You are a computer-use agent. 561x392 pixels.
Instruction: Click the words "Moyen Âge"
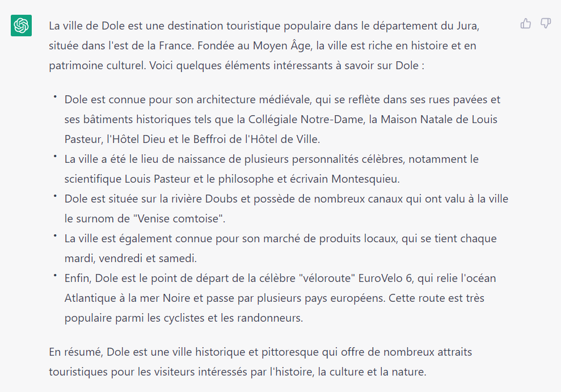pyautogui.click(x=287, y=45)
